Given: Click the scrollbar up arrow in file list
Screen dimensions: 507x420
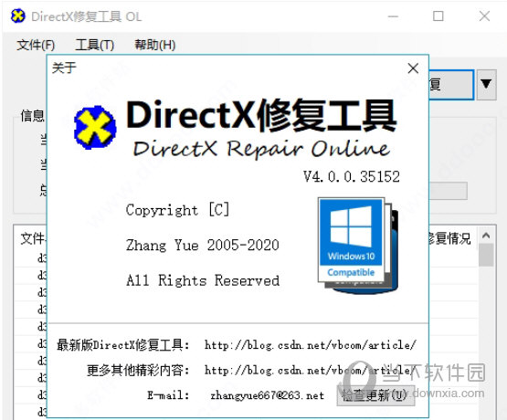Looking at the screenshot, I should pos(486,236).
